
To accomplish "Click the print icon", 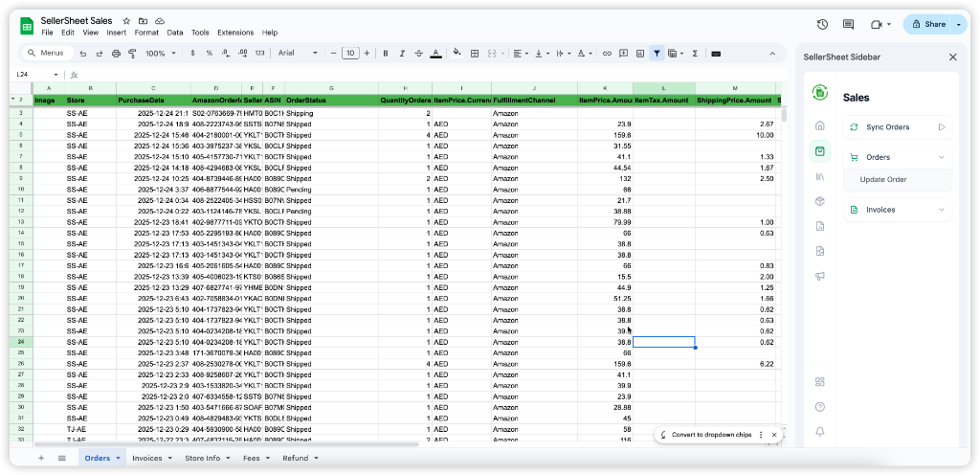I will [x=116, y=54].
